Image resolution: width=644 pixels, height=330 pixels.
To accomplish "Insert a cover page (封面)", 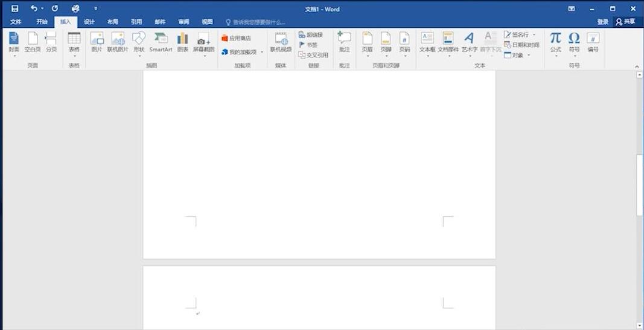I will pyautogui.click(x=14, y=44).
